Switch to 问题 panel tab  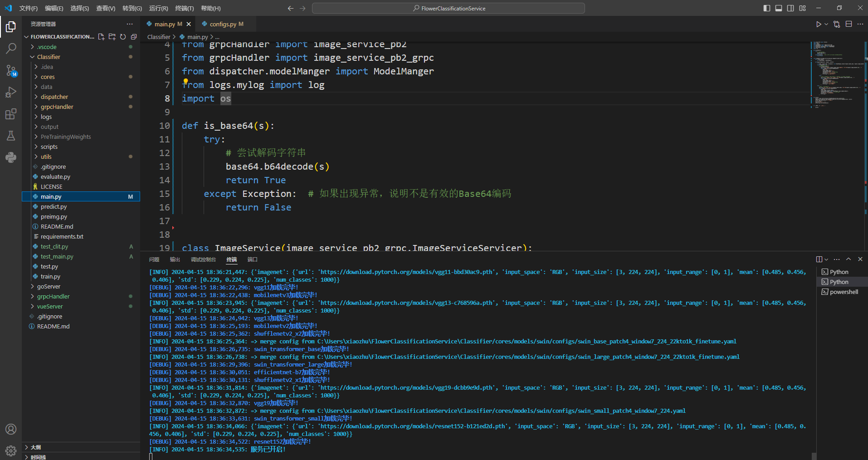pos(154,259)
